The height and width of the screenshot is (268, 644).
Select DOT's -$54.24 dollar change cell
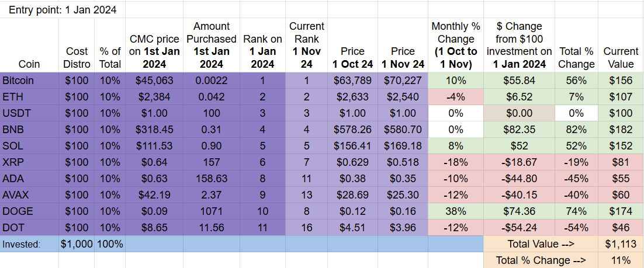tap(519, 228)
